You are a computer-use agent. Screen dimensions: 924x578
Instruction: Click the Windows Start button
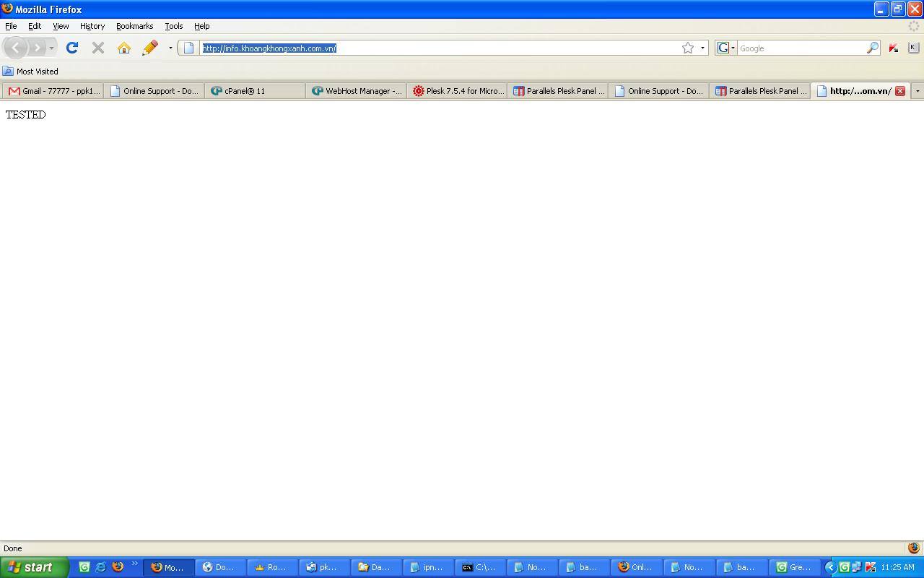pos(33,567)
